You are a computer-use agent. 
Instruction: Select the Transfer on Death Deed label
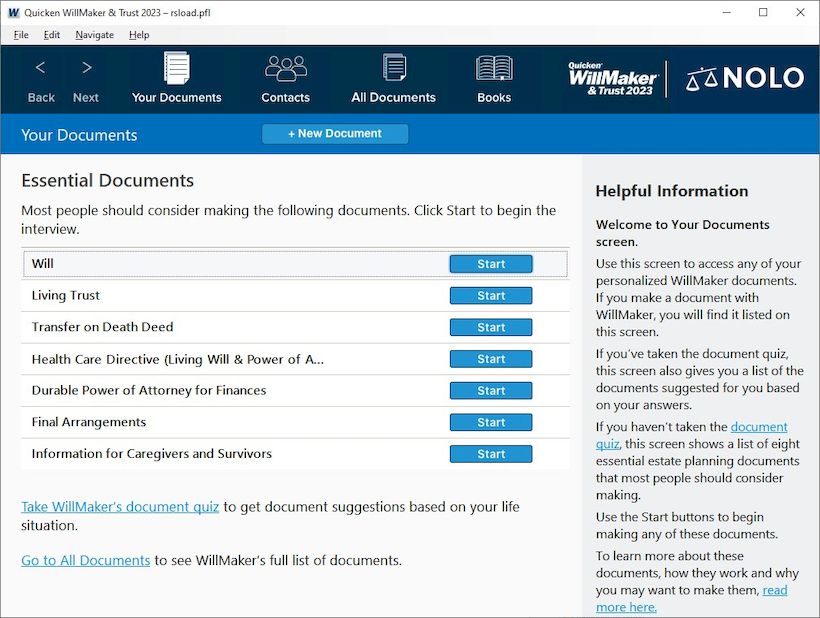(x=102, y=327)
